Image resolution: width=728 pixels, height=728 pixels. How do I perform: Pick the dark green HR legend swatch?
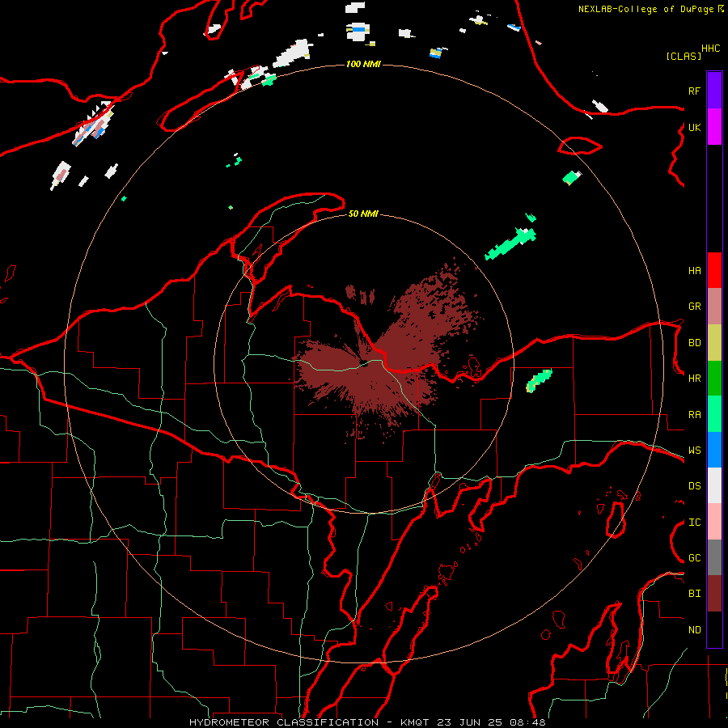[x=714, y=379]
